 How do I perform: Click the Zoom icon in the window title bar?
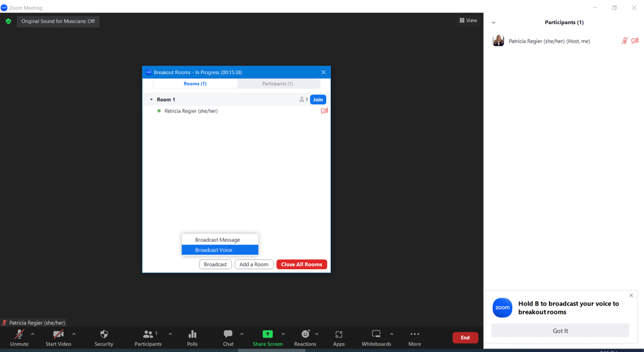[4, 8]
